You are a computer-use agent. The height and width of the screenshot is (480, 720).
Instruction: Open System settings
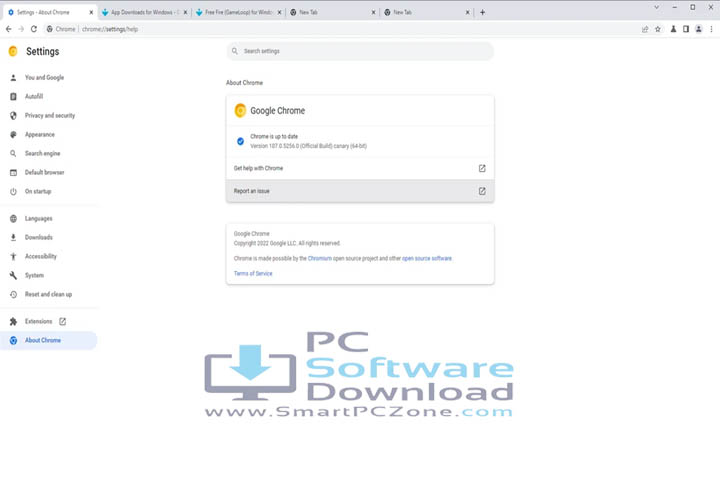(x=34, y=275)
